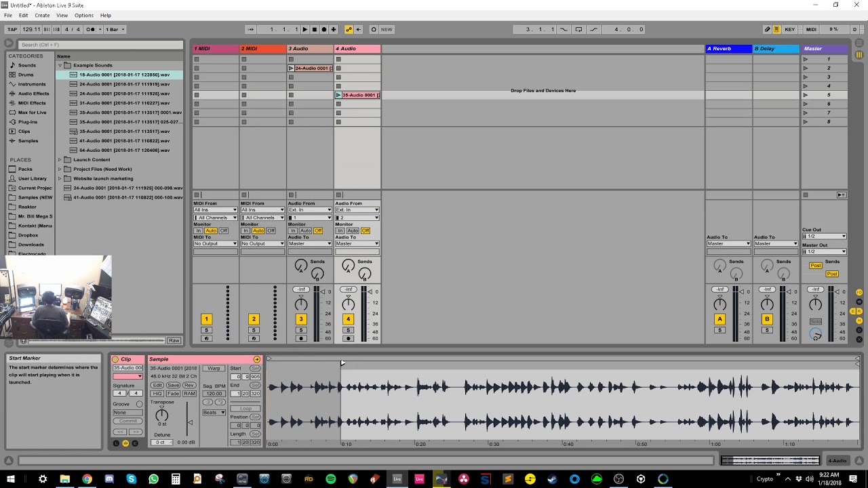Toggle Clip Activator circle in Clip box

(x=116, y=359)
